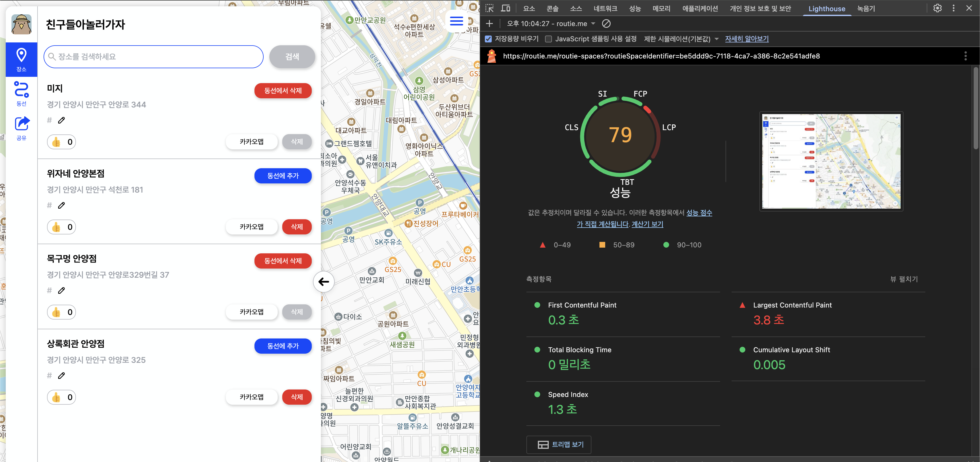Click the thumbs-up like icon for 위자네 안양본점
Image resolution: width=980 pixels, height=462 pixels.
(56, 227)
